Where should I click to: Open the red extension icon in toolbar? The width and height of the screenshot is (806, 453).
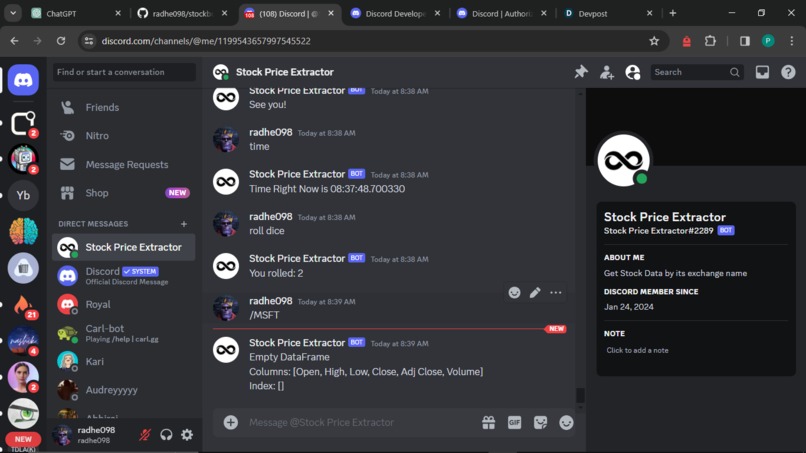pos(686,41)
